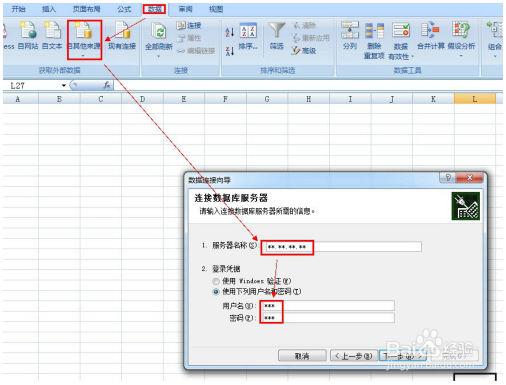Screen dimensions: 506x385
Task: Click the Sort A to Z ascending icon
Action: point(230,32)
